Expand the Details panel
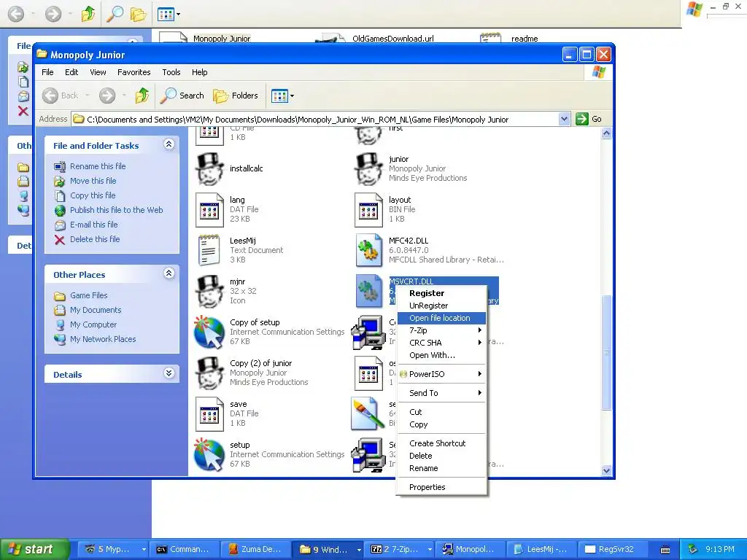This screenshot has width=747, height=560. [x=169, y=373]
